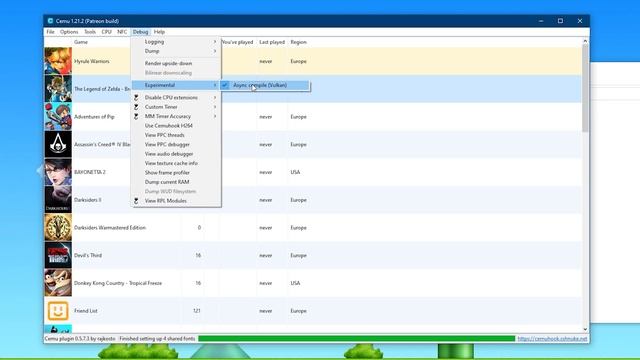The height and width of the screenshot is (360, 640).
Task: Close the open Debug menu
Action: point(140,32)
